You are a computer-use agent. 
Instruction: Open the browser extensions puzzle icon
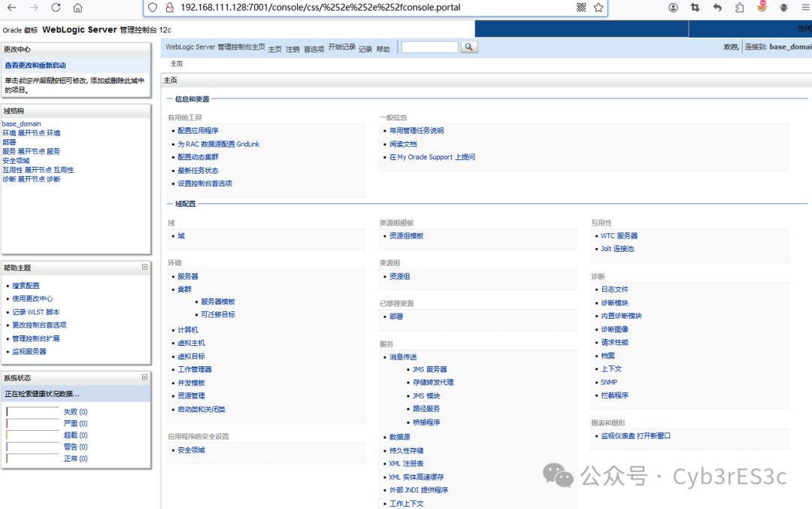pos(739,8)
